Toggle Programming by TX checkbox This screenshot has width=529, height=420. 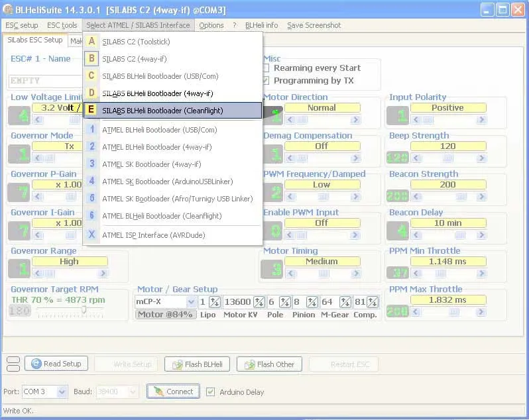[x=266, y=81]
